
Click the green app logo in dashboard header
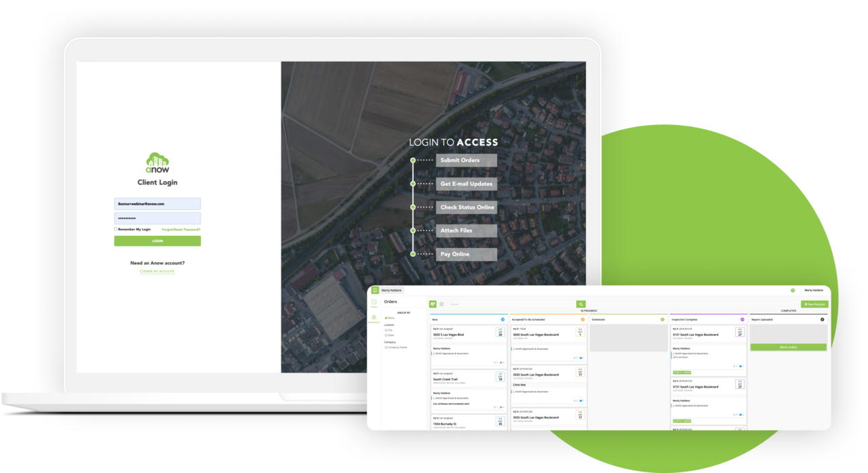tap(375, 290)
